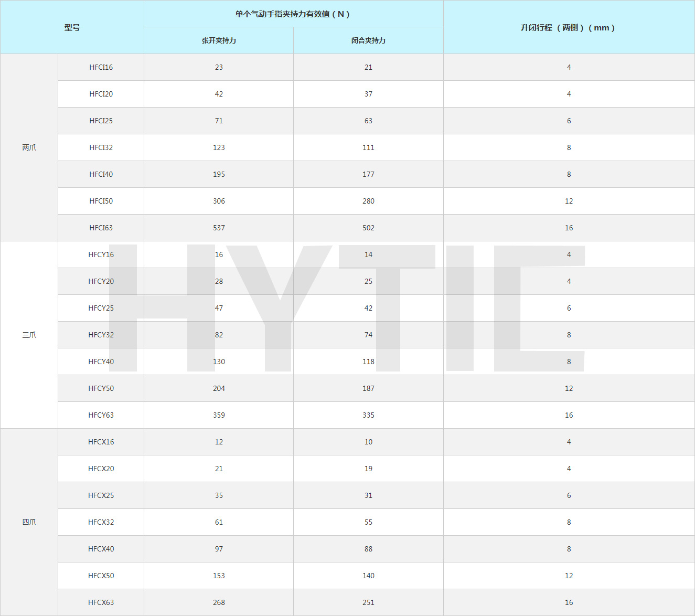Click the HFCX50 model cell
The image size is (695, 616).
[101, 576]
